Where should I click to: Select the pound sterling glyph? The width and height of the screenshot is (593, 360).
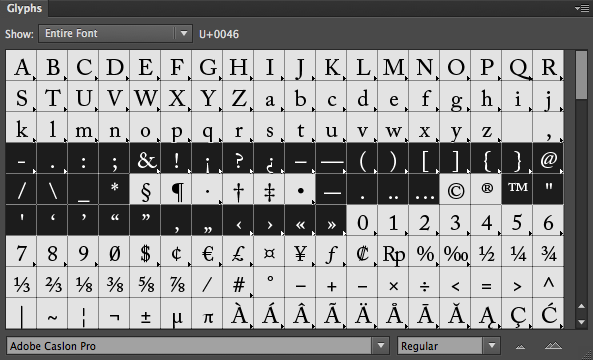click(238, 251)
